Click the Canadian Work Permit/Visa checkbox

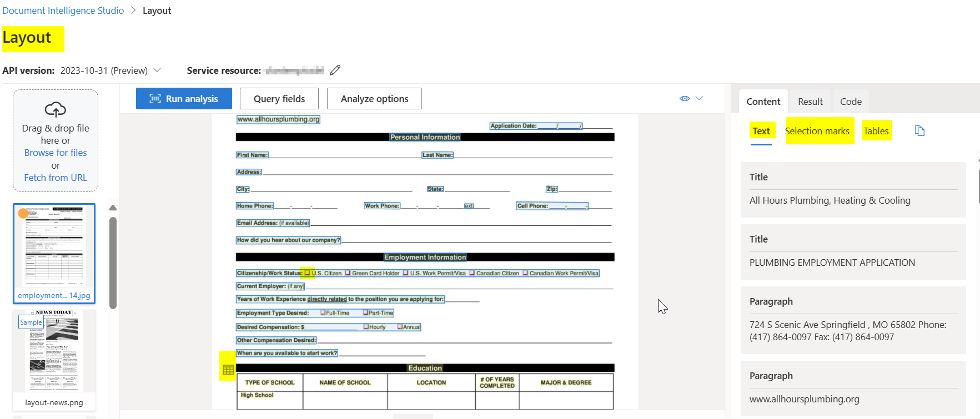(525, 272)
